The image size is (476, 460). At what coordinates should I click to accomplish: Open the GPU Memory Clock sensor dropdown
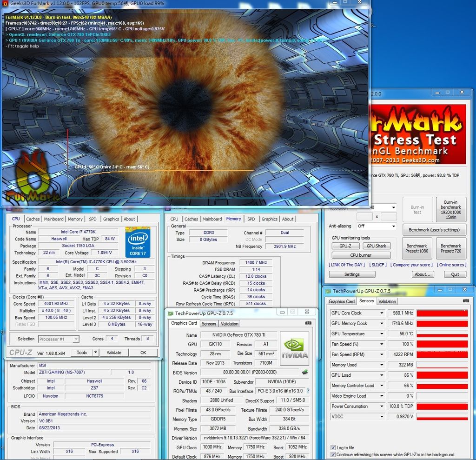coord(382,323)
